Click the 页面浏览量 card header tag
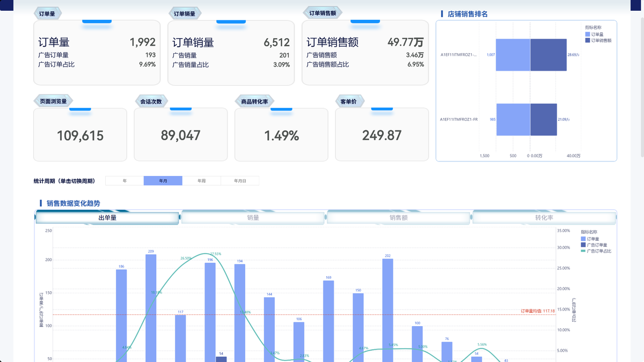The image size is (644, 362). click(x=53, y=101)
